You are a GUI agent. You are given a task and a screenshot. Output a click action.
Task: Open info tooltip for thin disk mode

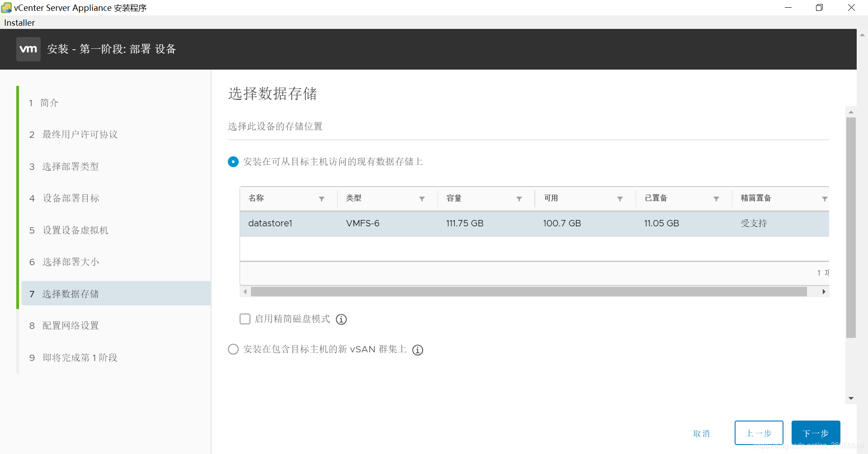tap(341, 319)
